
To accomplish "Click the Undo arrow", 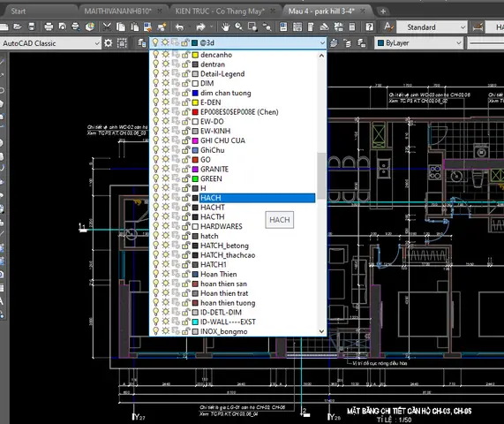I will [180, 27].
